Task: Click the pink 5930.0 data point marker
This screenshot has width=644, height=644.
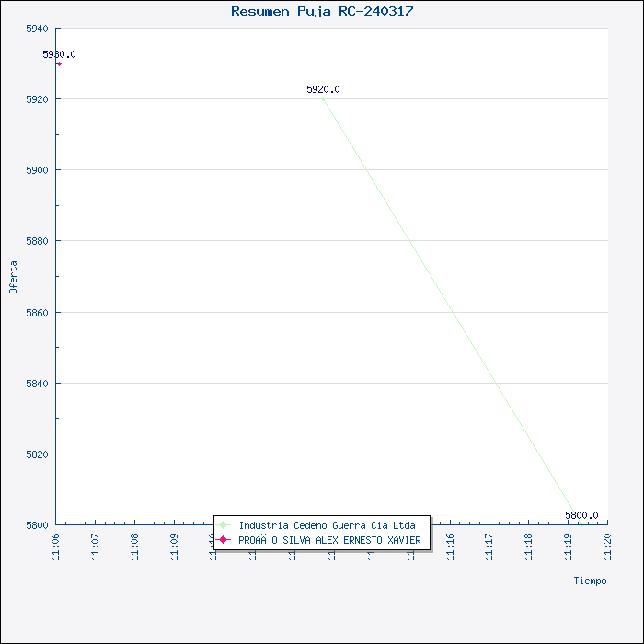Action: tap(60, 64)
